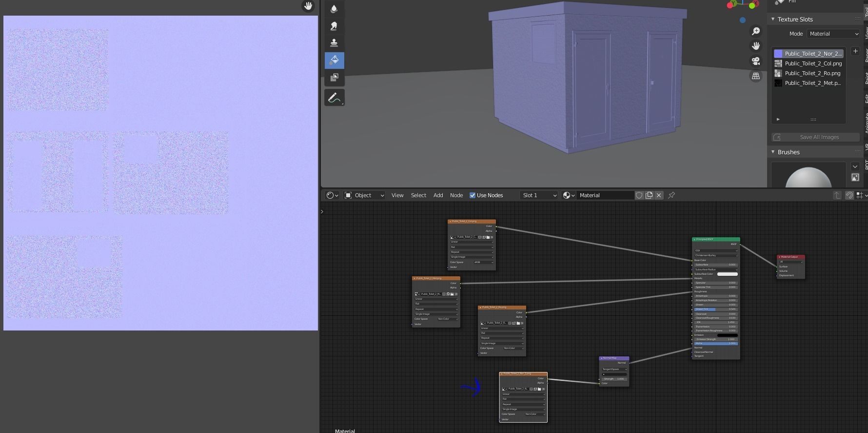Click the go to parent node tree icon
The width and height of the screenshot is (868, 433).
pos(837,195)
